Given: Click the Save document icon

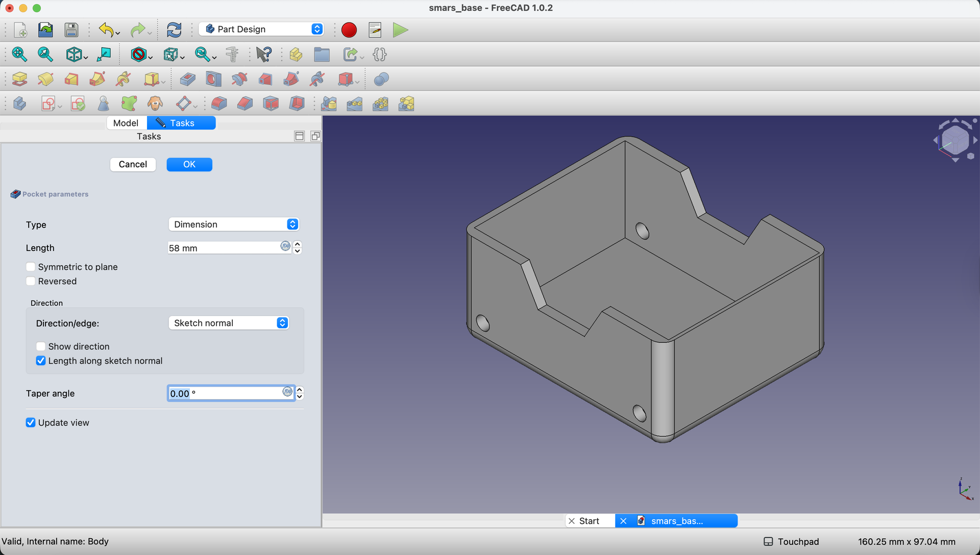Looking at the screenshot, I should pyautogui.click(x=71, y=30).
